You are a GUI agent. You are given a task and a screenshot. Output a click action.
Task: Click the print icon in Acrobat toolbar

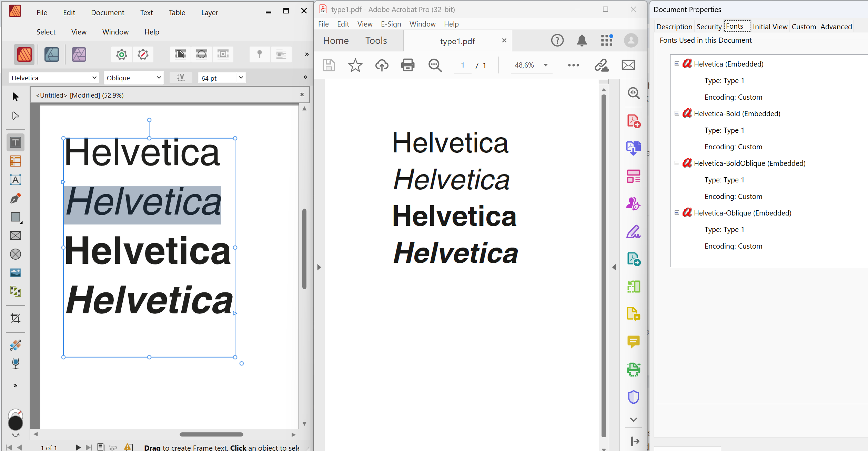click(x=408, y=65)
